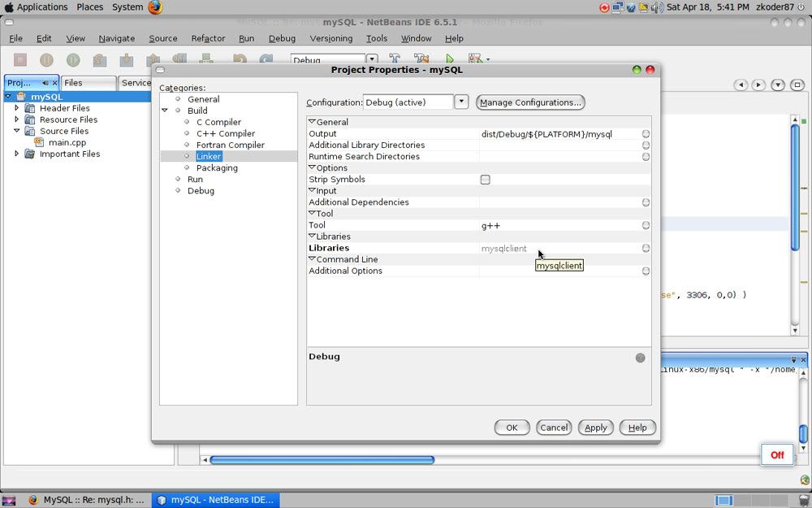Open the File menu

click(x=15, y=38)
